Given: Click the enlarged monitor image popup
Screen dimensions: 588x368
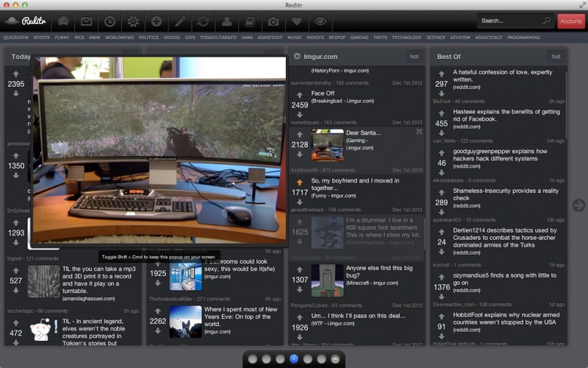Looking at the screenshot, I should 159,150.
